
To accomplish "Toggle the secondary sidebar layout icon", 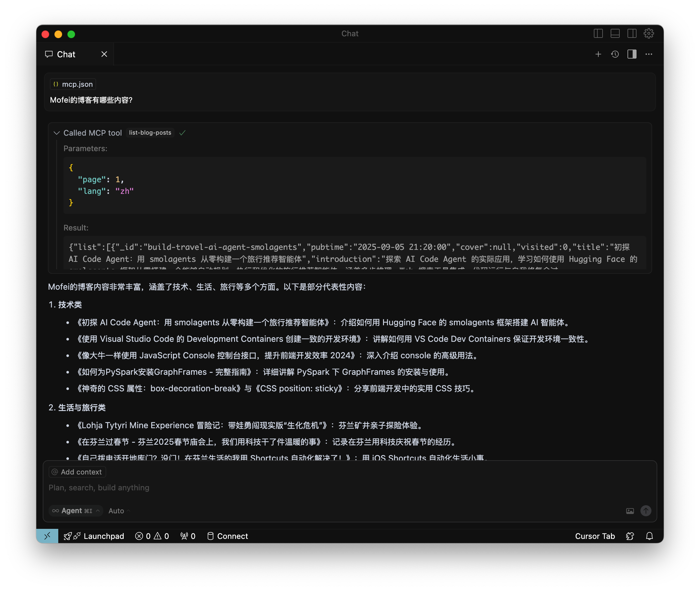I will [x=632, y=34].
